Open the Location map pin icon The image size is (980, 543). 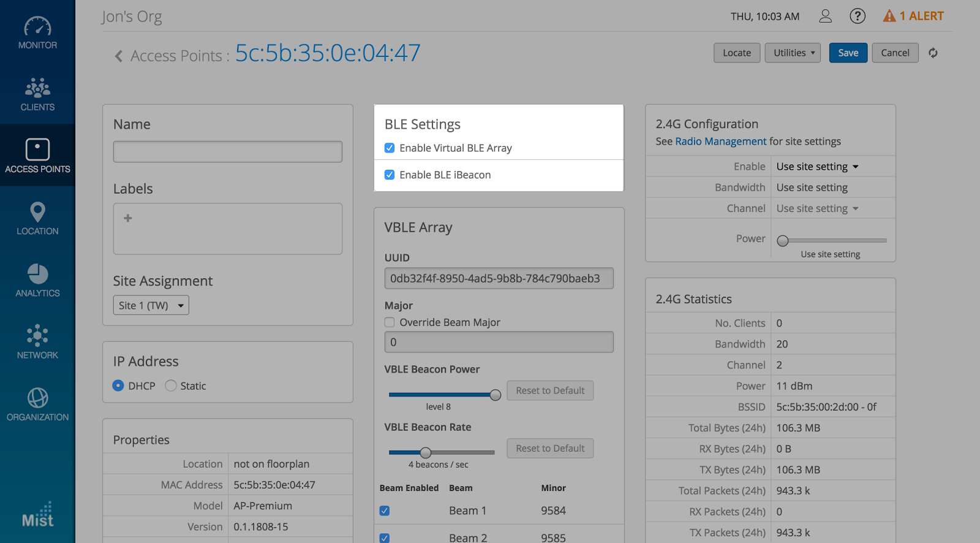37,212
